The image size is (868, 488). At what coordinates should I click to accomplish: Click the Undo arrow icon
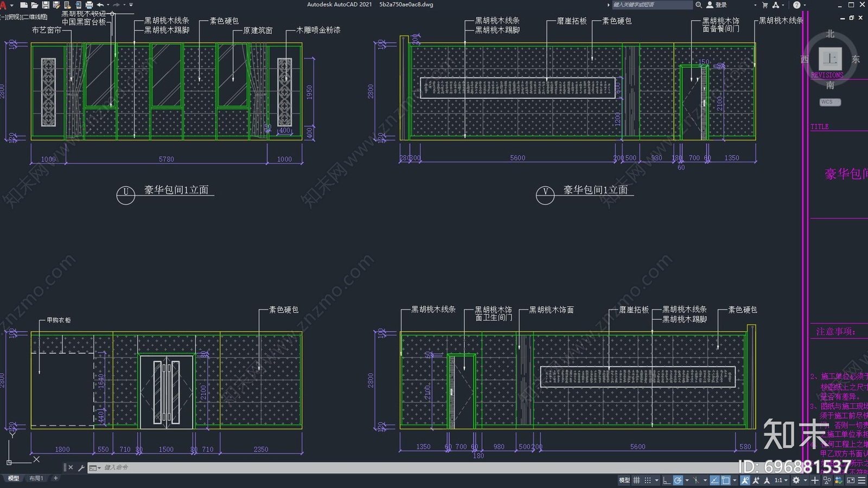point(100,5)
